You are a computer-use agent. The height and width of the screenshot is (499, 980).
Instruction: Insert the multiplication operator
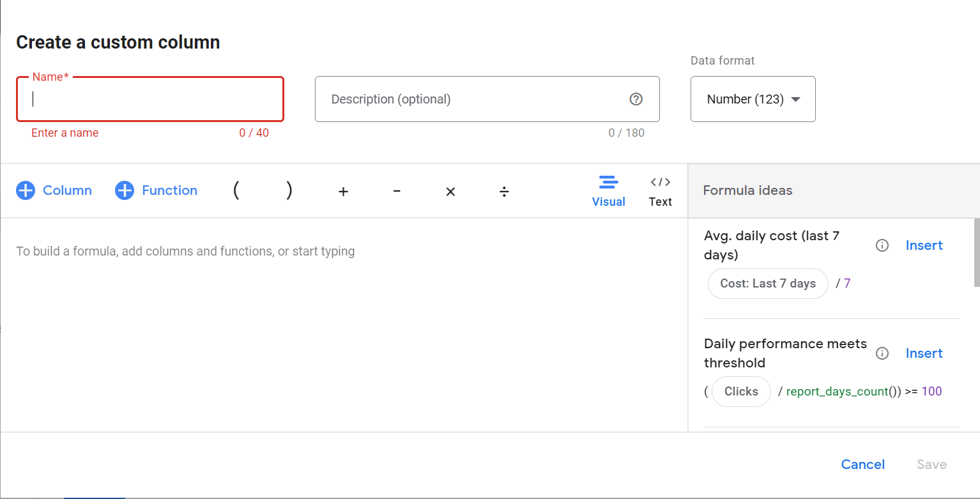(450, 191)
